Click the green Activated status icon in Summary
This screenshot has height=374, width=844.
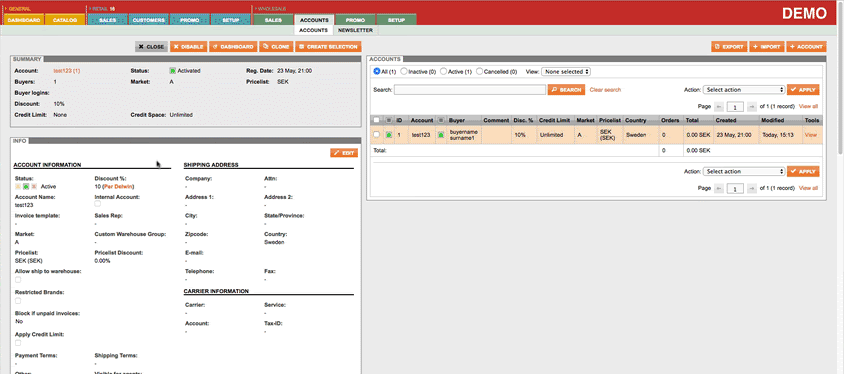[x=173, y=70]
